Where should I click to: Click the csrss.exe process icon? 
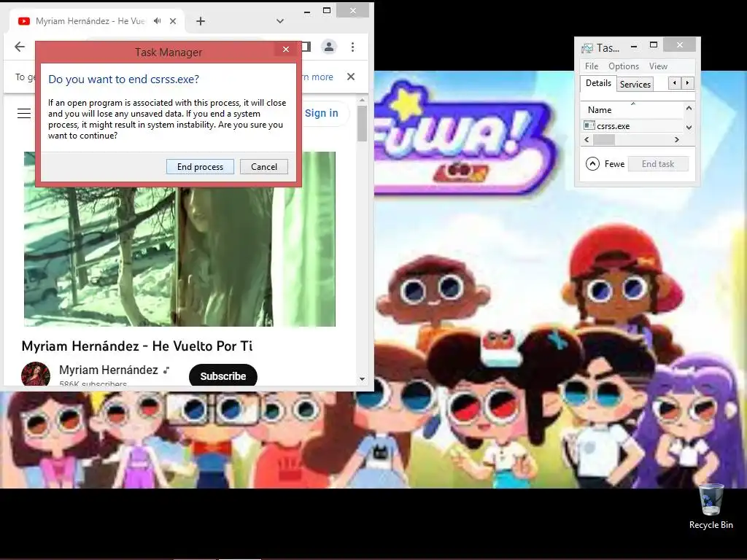(589, 125)
